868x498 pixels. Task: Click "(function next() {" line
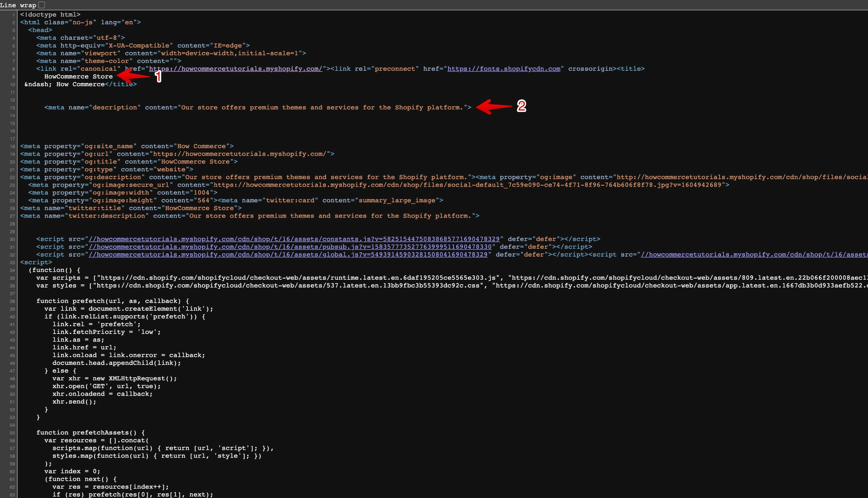[x=80, y=479]
